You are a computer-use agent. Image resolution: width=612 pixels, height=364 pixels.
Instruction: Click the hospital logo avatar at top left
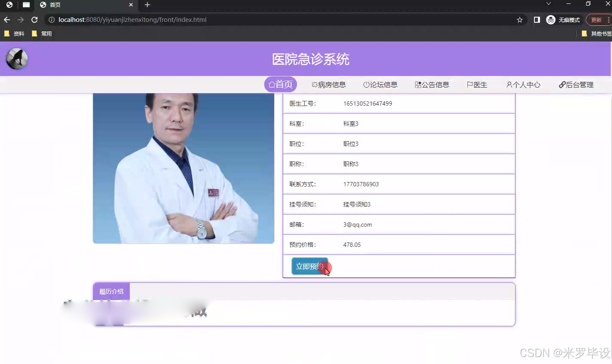[16, 58]
